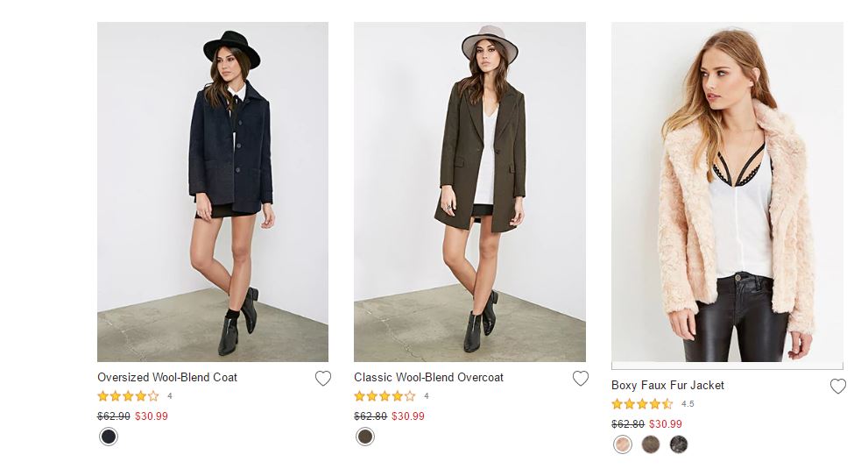Viewport: 868px width, 469px height.
Task: Open the Classic Wool-Blend Overcoat title link
Action: click(x=428, y=378)
